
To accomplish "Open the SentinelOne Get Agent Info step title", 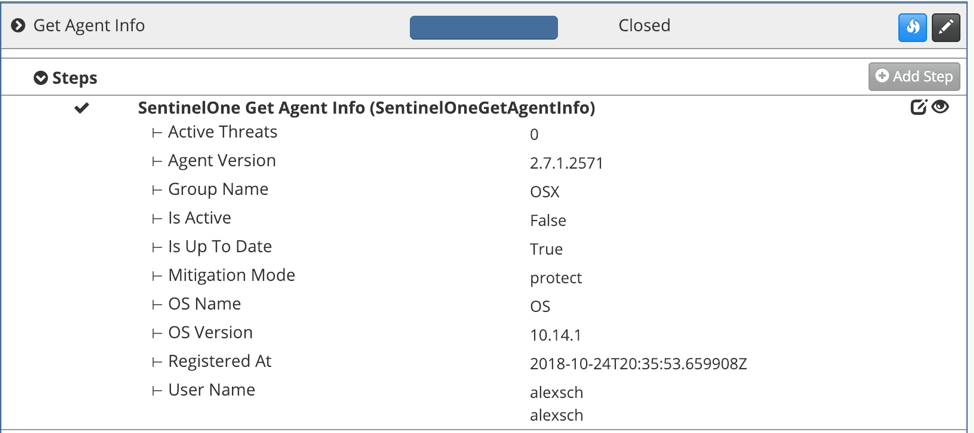I will pyautogui.click(x=366, y=108).
